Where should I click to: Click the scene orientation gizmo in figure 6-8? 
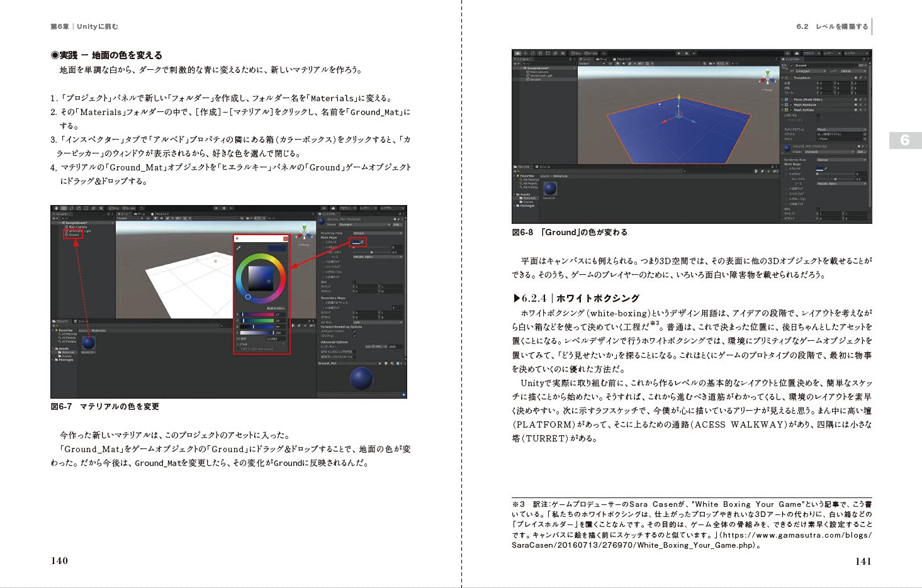(768, 78)
